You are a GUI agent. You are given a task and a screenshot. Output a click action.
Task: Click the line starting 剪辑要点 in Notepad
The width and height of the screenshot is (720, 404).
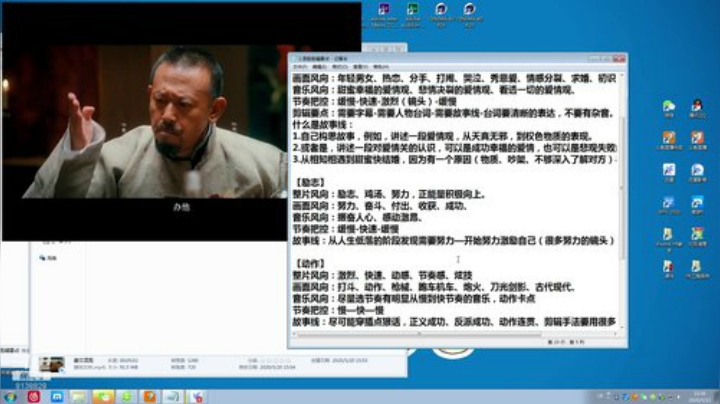pos(453,113)
